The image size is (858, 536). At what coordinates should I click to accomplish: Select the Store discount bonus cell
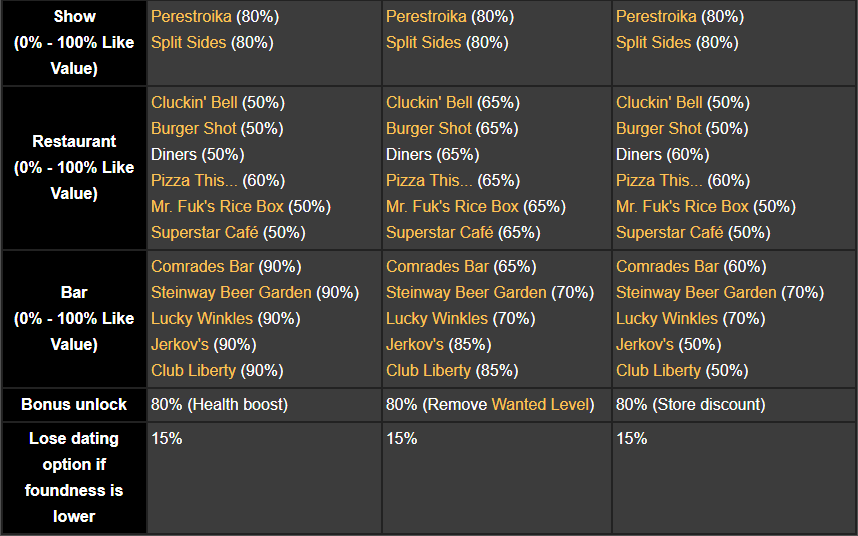tap(724, 405)
